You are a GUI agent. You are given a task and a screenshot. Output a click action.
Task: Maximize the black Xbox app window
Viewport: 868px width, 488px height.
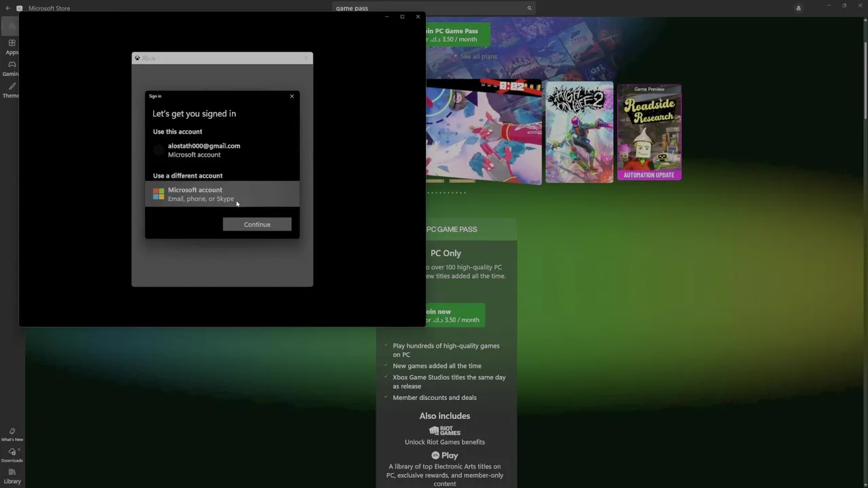pyautogui.click(x=402, y=16)
